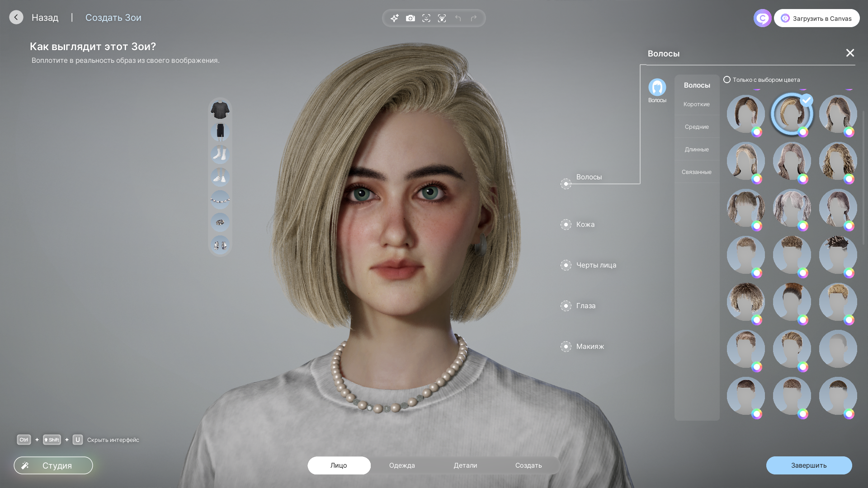The width and height of the screenshot is (868, 488).
Task: Click the Кожа face marker
Action: click(566, 225)
